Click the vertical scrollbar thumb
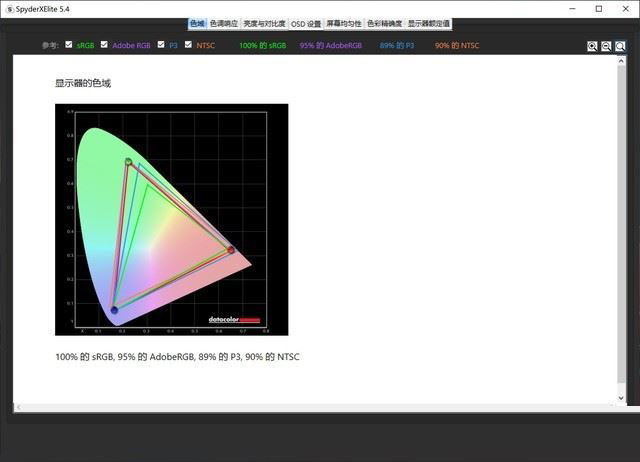 (x=621, y=224)
